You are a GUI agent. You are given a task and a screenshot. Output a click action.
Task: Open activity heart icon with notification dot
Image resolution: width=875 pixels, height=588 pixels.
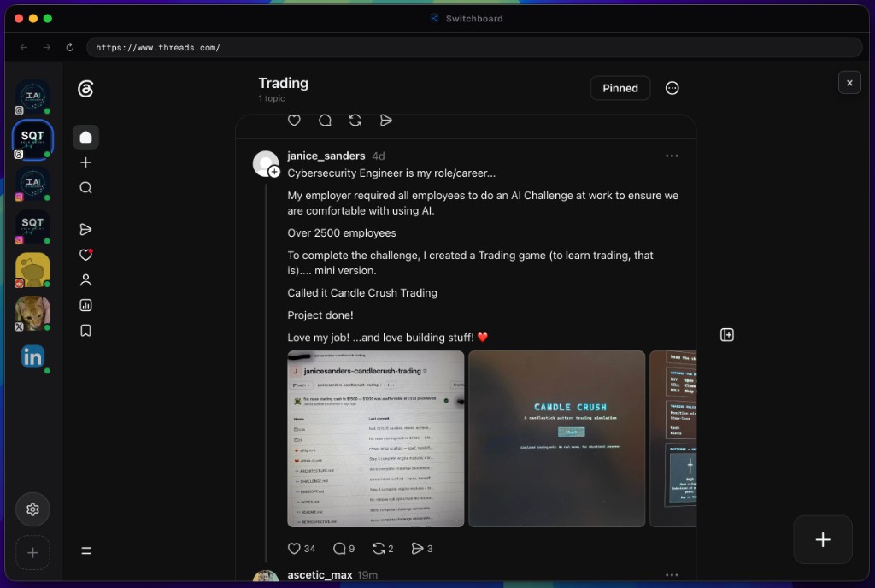click(x=85, y=255)
